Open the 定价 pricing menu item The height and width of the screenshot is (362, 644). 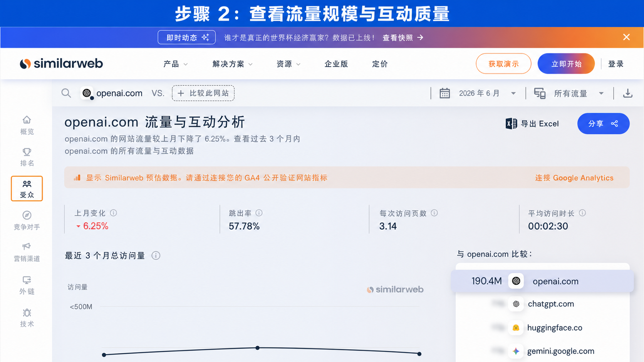pyautogui.click(x=380, y=64)
